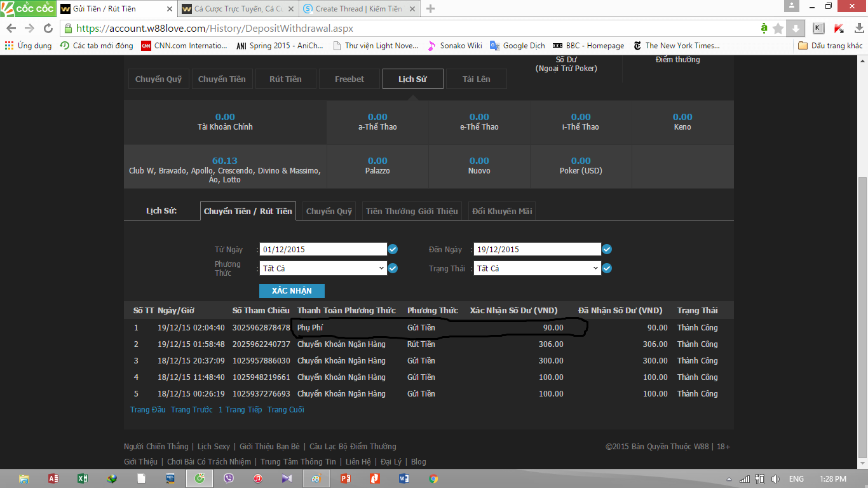Open the Freebet tab

tap(349, 79)
